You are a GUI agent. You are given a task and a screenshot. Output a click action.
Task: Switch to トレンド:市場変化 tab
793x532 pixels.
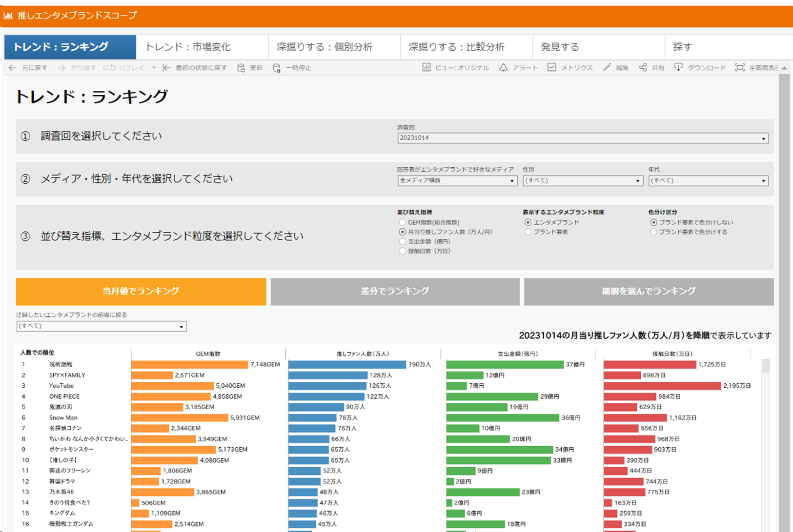[x=202, y=47]
